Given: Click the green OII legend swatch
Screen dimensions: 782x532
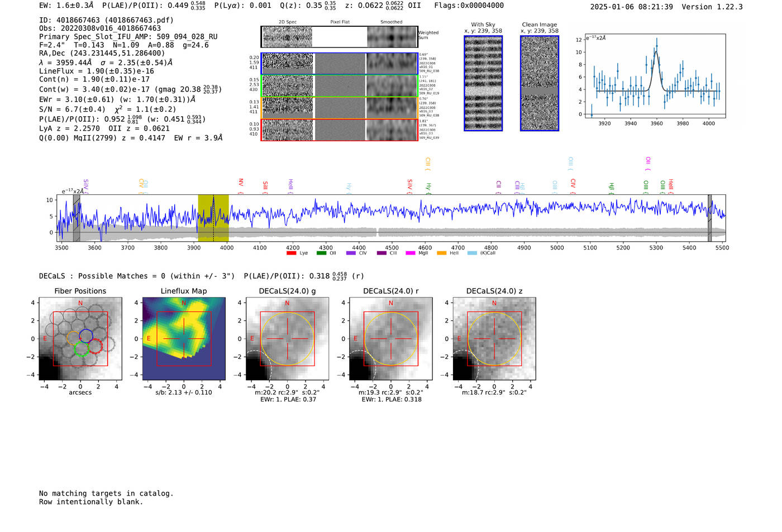Looking at the screenshot, I should pos(321,253).
